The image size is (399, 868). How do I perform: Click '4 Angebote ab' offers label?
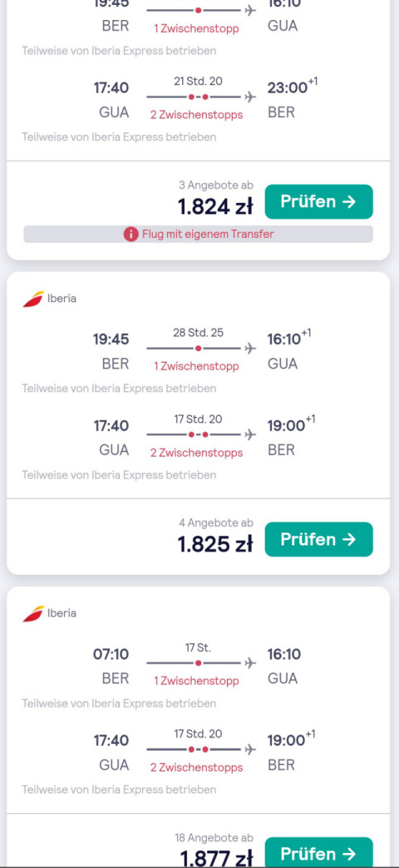point(215,523)
